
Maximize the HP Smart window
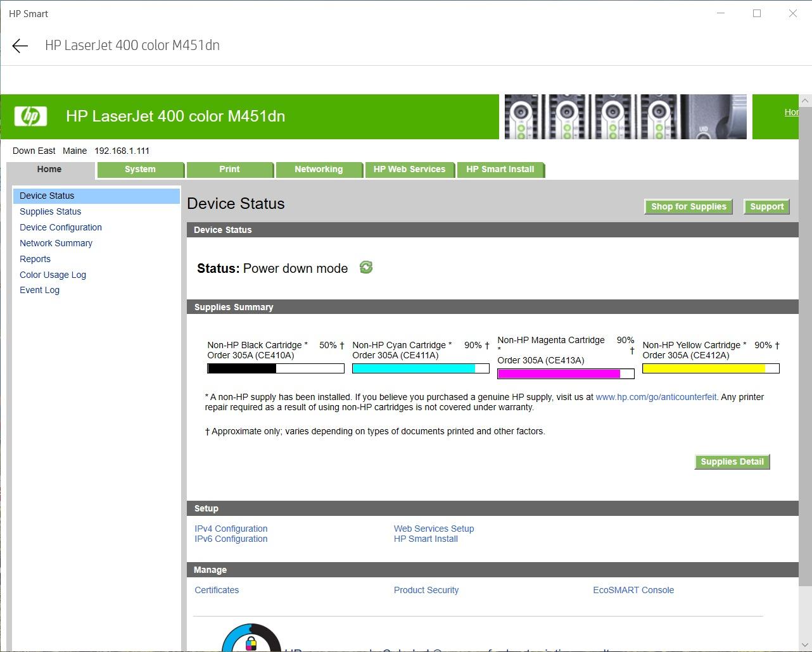pyautogui.click(x=757, y=13)
